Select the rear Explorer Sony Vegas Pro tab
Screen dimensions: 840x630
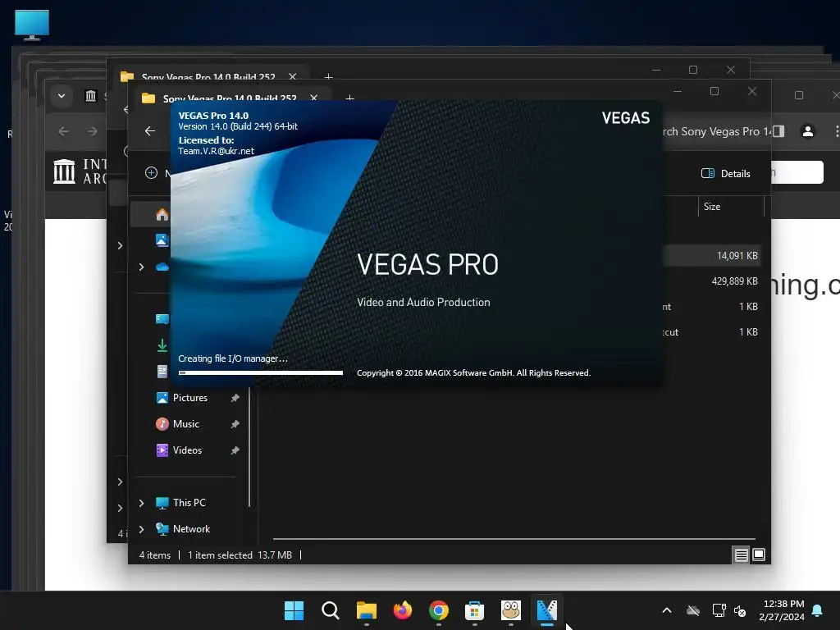[208, 76]
